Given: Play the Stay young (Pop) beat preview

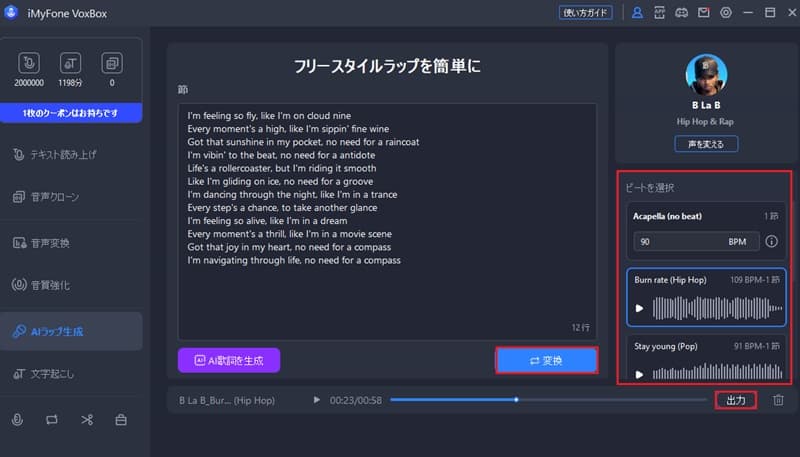Looking at the screenshot, I should [639, 374].
